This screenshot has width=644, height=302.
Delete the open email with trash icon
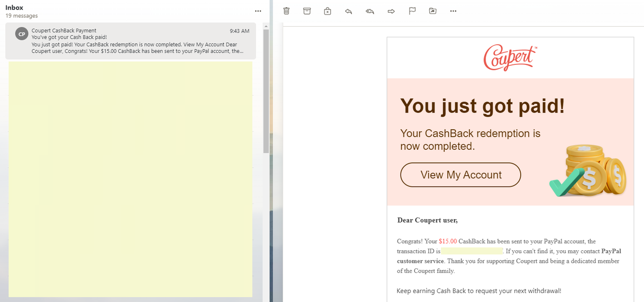(286, 11)
